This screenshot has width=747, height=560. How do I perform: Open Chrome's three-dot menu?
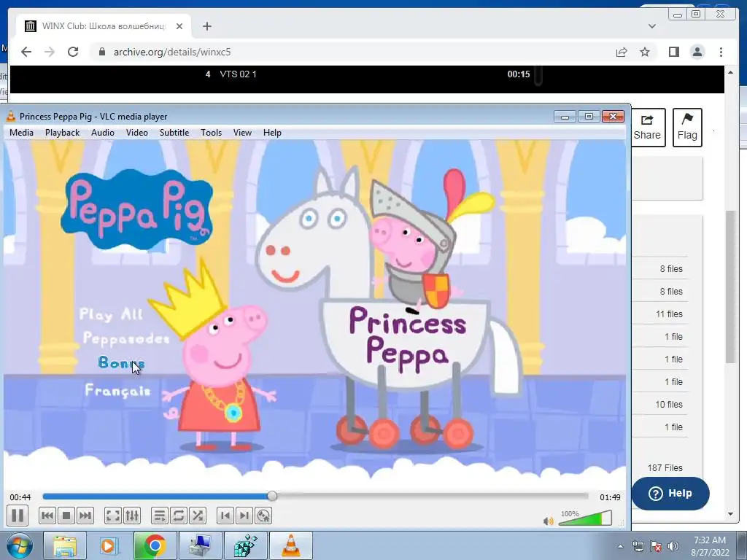coord(721,52)
